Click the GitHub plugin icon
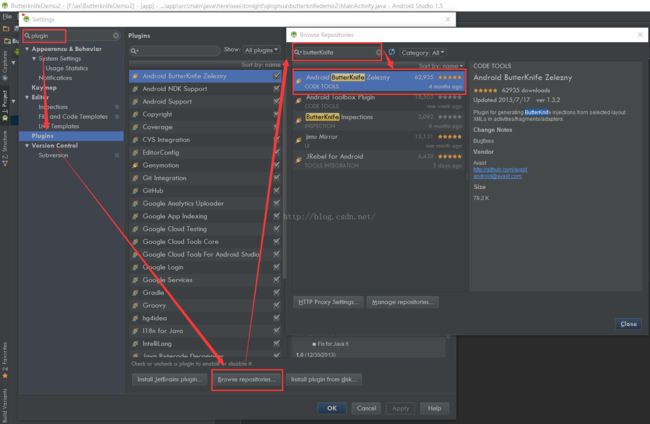 point(135,191)
